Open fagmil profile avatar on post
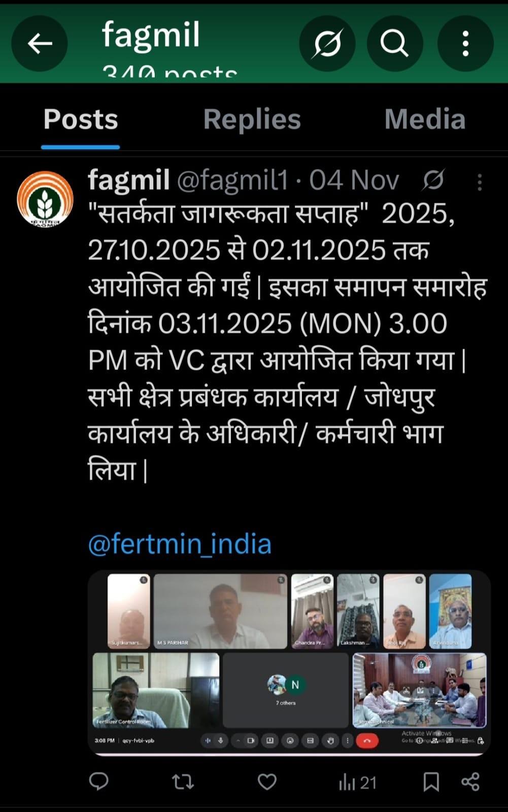Viewport: 508px width, 812px height. tap(45, 199)
